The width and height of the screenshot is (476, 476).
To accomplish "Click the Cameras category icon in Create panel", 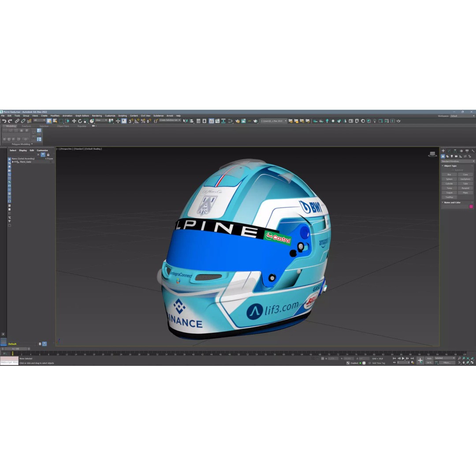I will (456, 156).
